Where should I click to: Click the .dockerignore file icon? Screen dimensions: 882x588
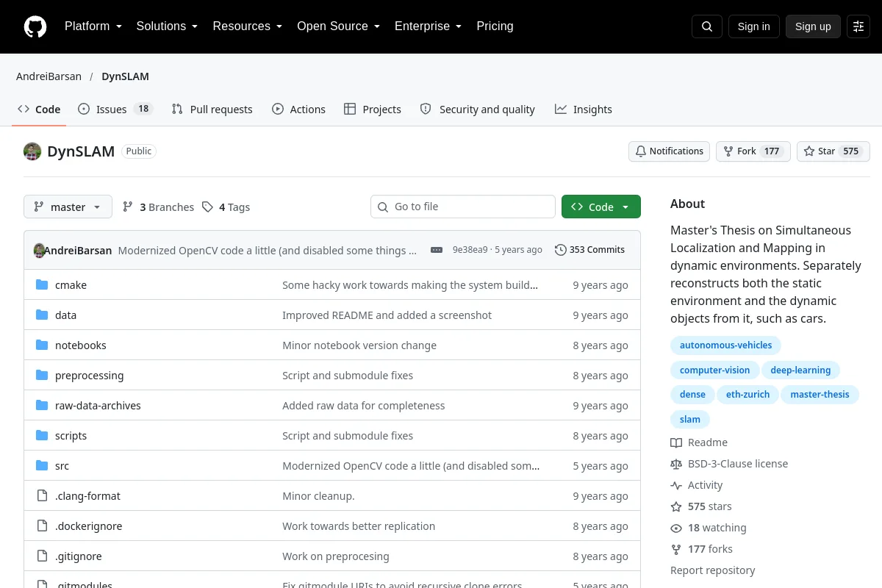[42, 526]
